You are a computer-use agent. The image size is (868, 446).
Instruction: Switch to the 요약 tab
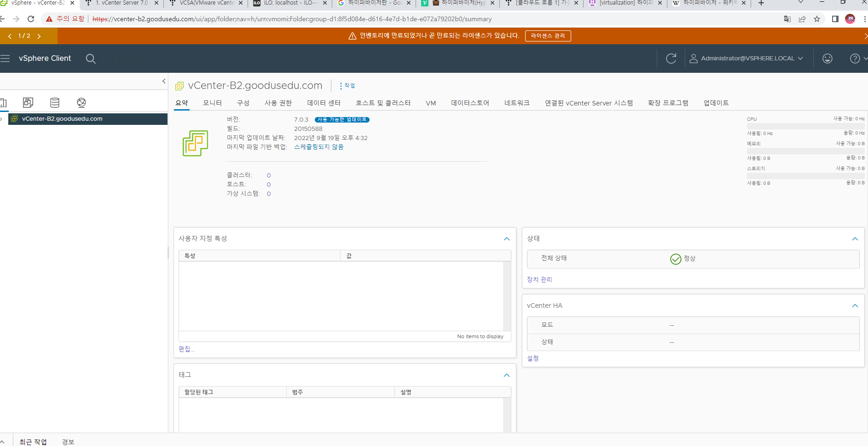pyautogui.click(x=182, y=103)
